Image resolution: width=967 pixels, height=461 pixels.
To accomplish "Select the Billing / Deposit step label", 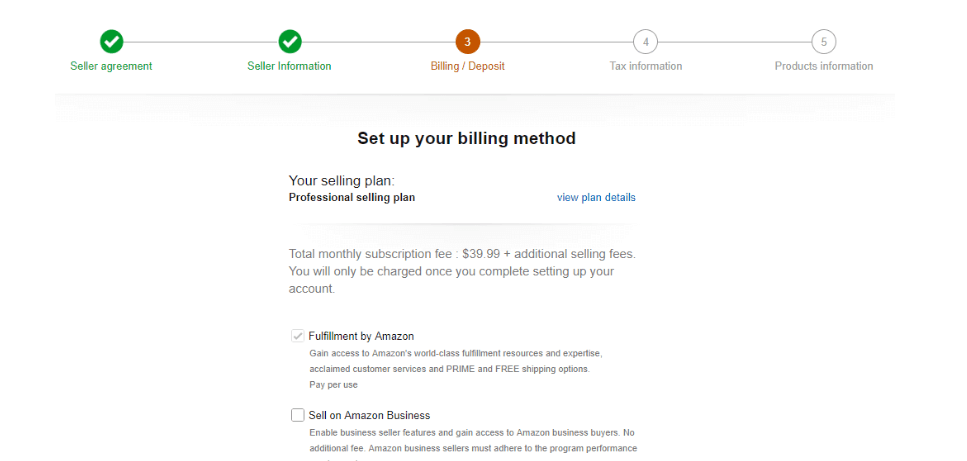I will (x=467, y=66).
